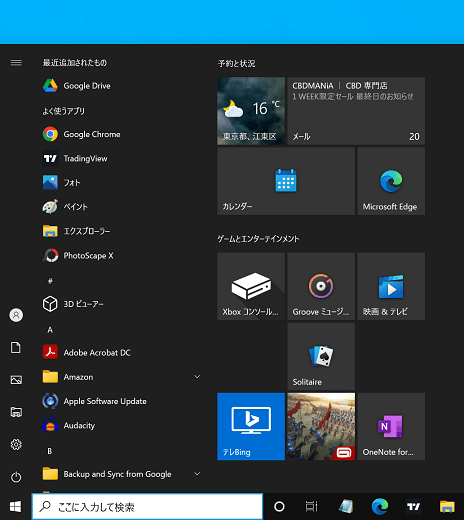Click the Windows Start button
This screenshot has width=464, height=520.
(15, 507)
